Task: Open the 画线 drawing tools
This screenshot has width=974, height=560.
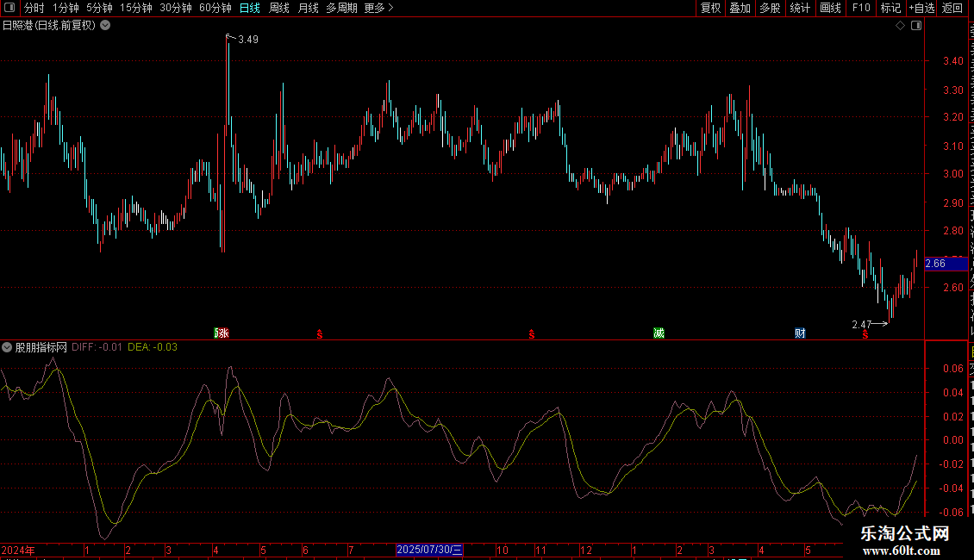Action: [x=831, y=8]
